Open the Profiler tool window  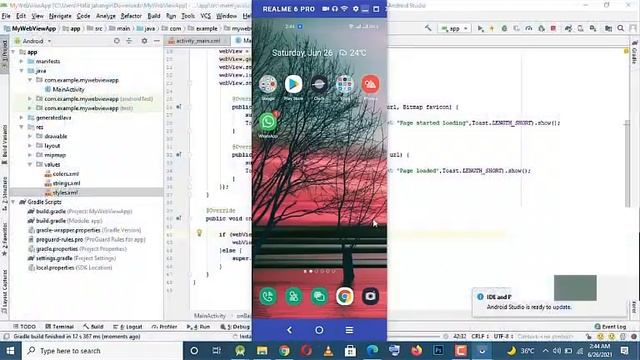164,327
